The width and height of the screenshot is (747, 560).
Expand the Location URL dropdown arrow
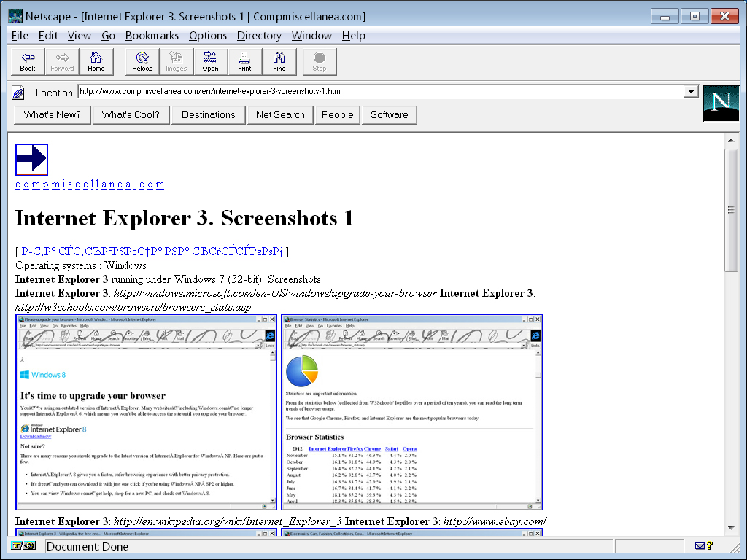[690, 92]
